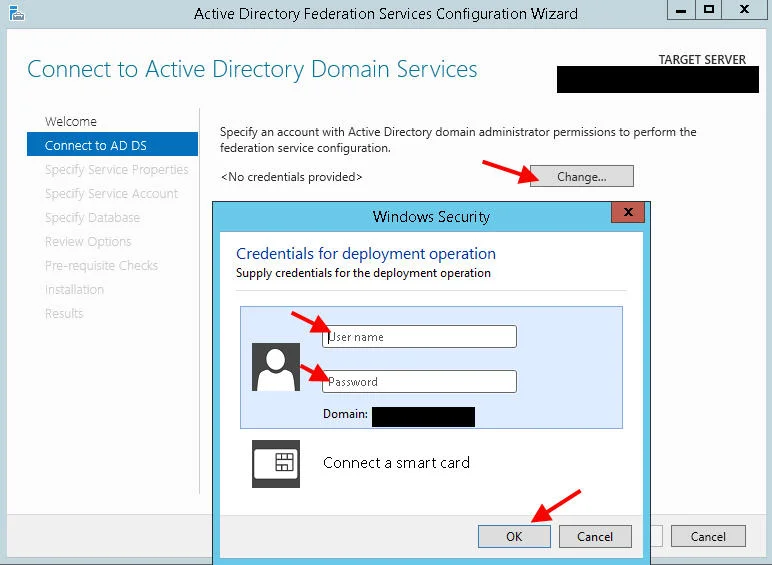Viewport: 772px width, 565px height.
Task: Click the wizard's Cancel button
Action: coord(708,536)
